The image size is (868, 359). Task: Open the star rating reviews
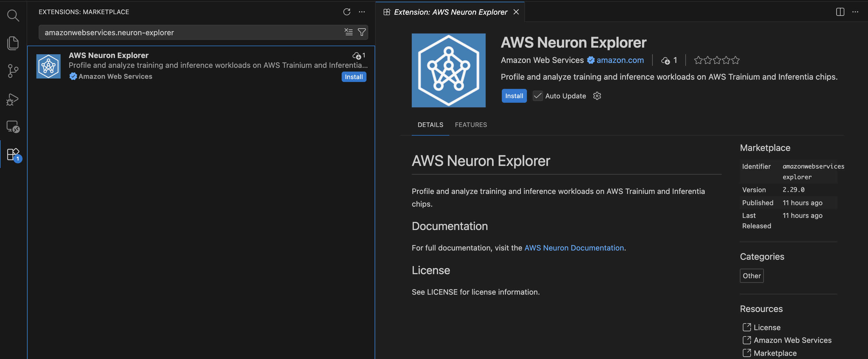[x=717, y=60]
